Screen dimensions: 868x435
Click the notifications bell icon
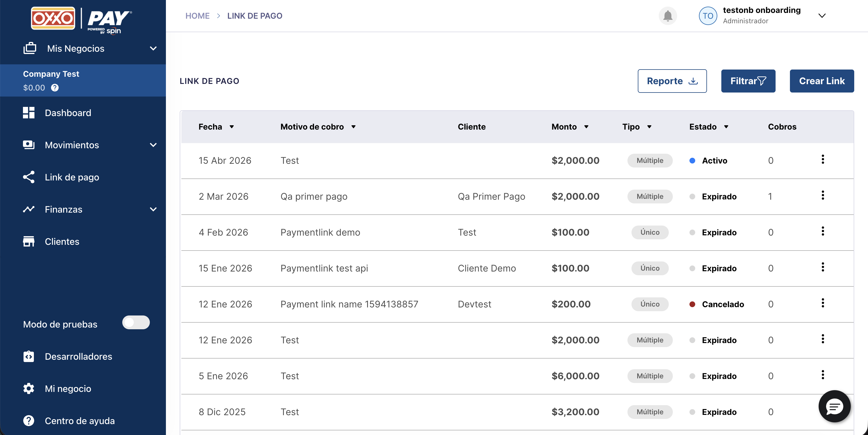(x=668, y=16)
